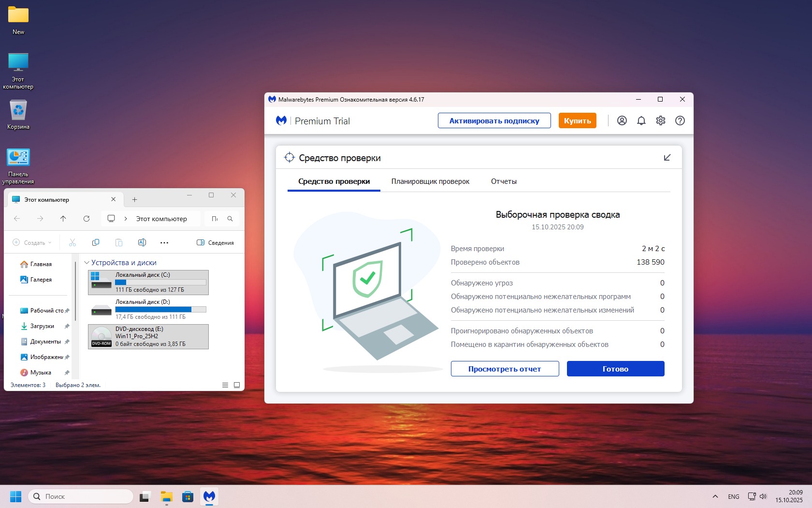This screenshot has width=812, height=508.
Task: Click the Rename icon in Explorer toolbar
Action: 142,242
